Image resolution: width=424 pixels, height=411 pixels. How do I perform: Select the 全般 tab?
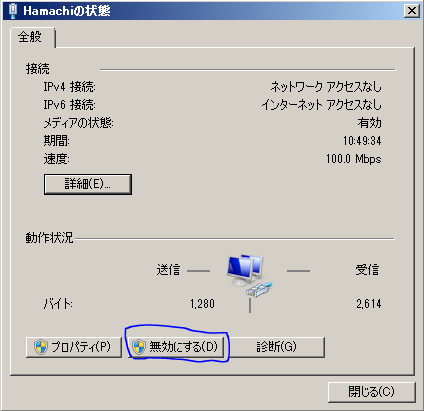pos(30,37)
